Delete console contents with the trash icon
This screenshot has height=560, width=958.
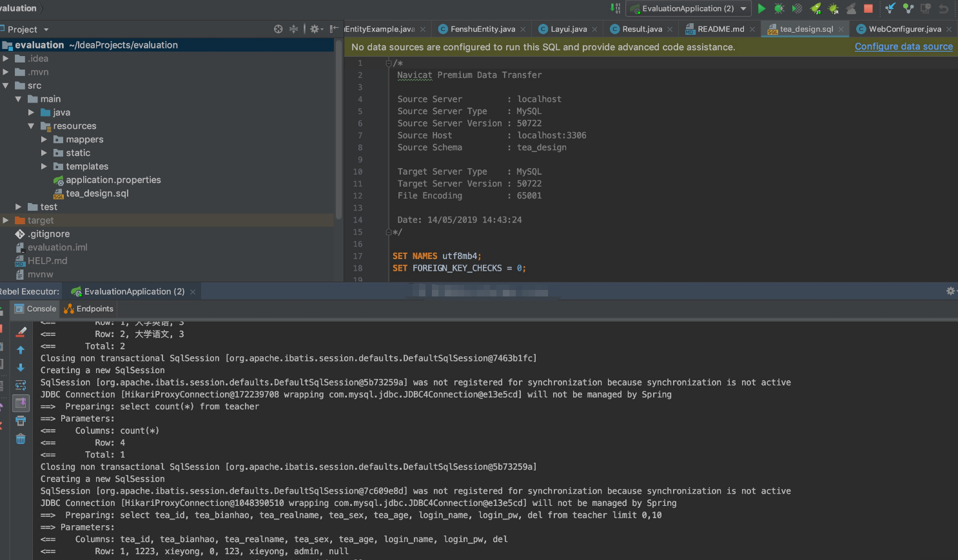(x=21, y=439)
